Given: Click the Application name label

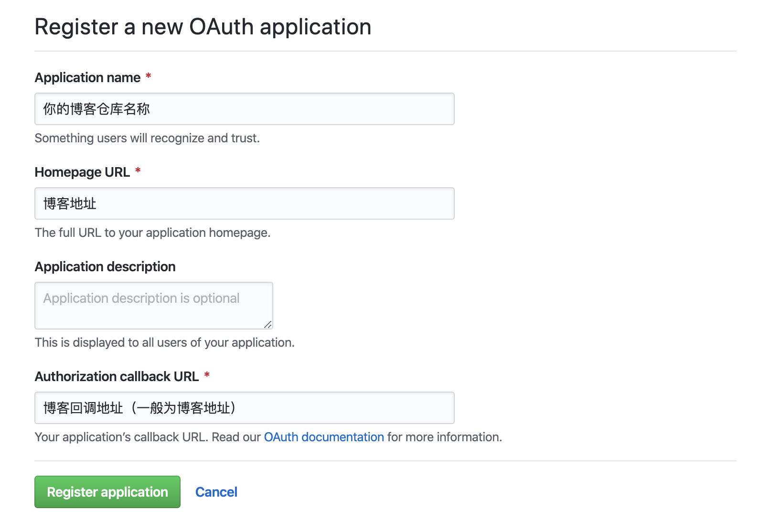Looking at the screenshot, I should coord(88,77).
